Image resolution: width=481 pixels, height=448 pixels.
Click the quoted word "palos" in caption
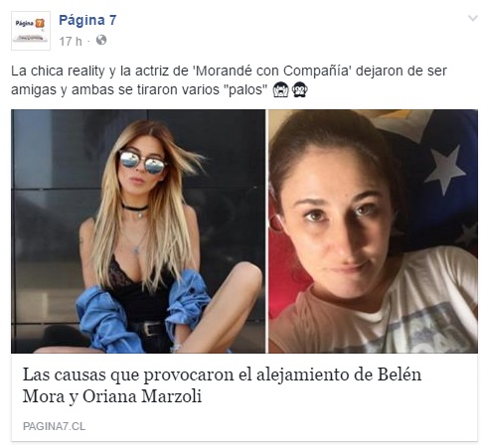247,89
